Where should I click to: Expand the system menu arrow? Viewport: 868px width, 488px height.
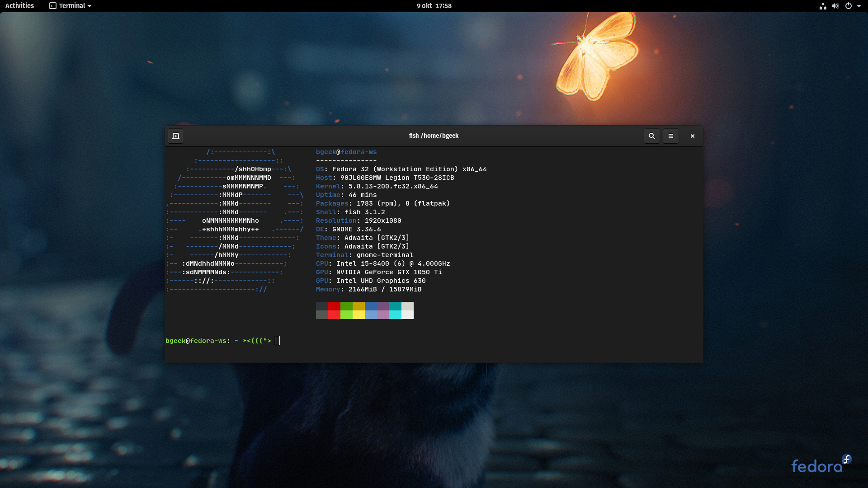coord(859,6)
